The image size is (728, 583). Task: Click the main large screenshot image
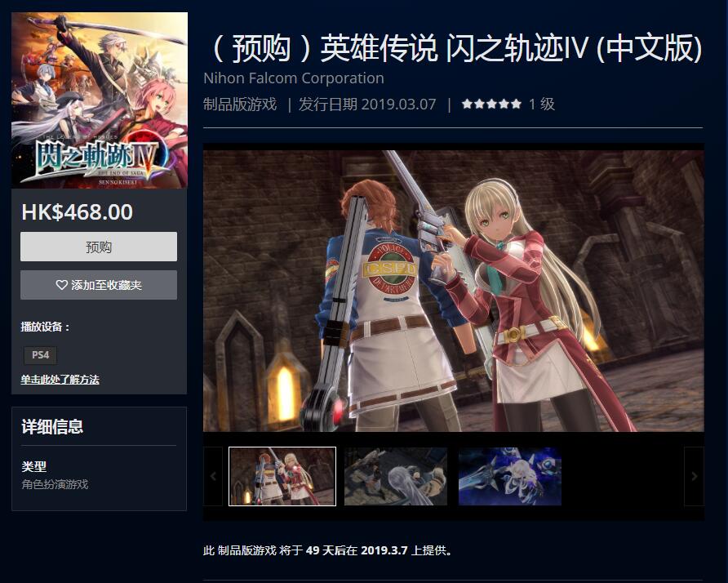point(454,291)
